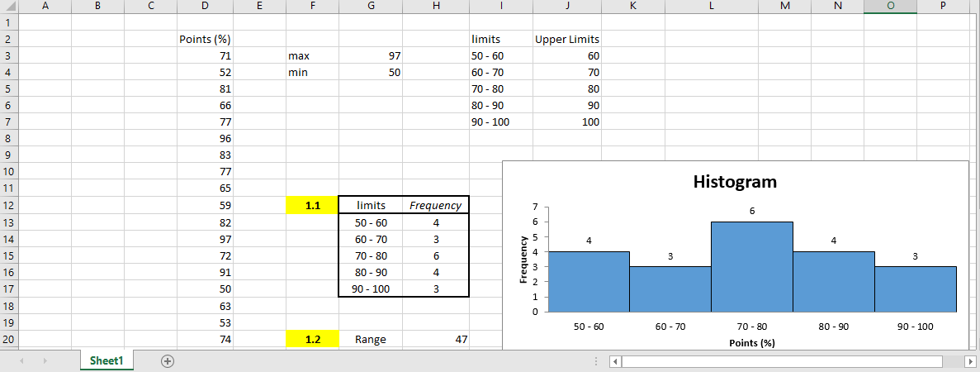This screenshot has height=372, width=980.
Task: Click horizontal scrollbar left arrow
Action: (614, 361)
